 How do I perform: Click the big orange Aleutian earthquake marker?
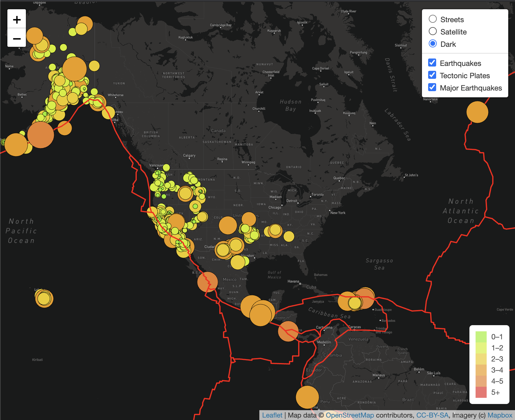pyautogui.click(x=41, y=135)
